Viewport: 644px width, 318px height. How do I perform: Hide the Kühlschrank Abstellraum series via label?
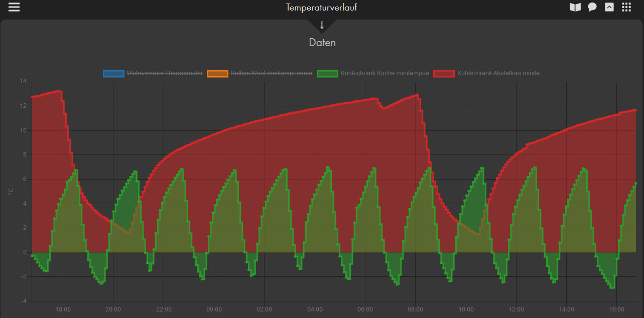498,73
